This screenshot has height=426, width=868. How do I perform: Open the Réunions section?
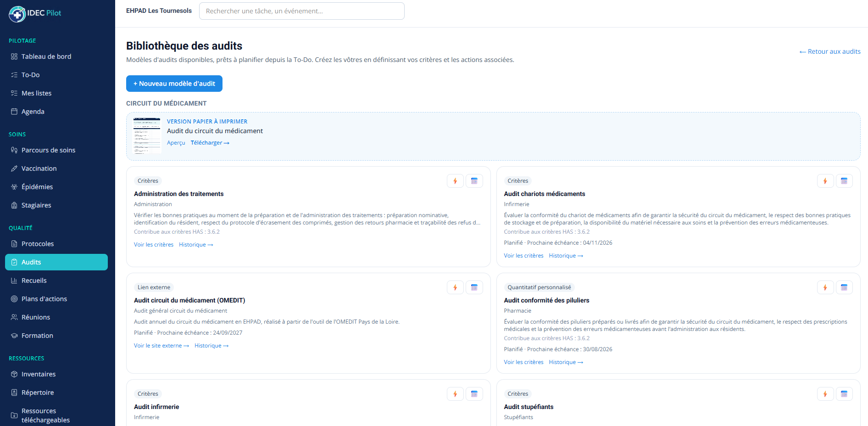pyautogui.click(x=56, y=317)
